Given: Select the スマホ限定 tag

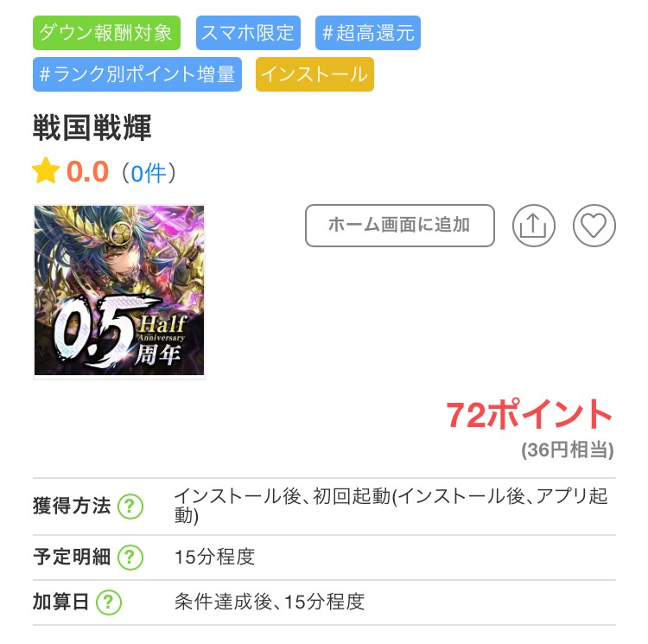Looking at the screenshot, I should coord(248,33).
